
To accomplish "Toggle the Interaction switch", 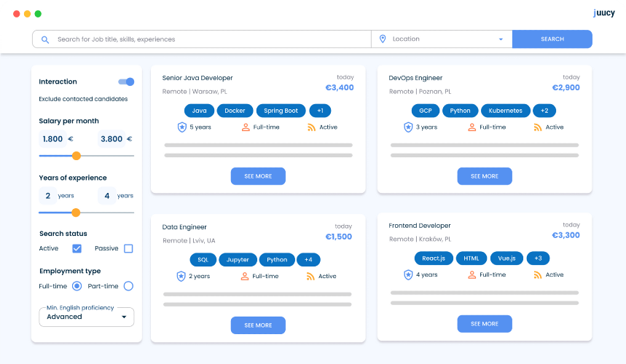I will click(x=126, y=82).
